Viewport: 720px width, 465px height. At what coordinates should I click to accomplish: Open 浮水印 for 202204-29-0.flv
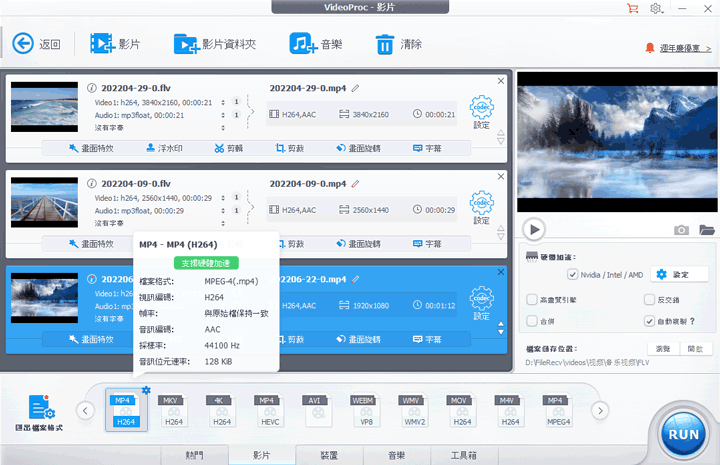pyautogui.click(x=164, y=148)
